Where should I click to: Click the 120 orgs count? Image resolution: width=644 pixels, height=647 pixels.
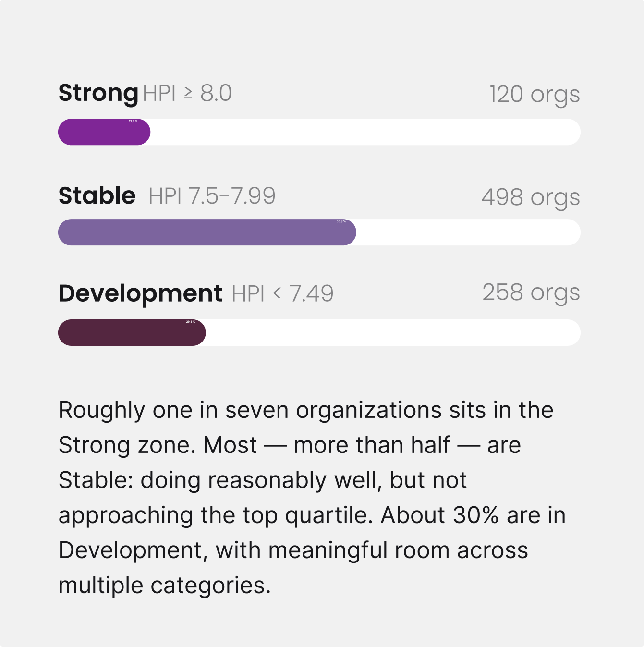pos(535,95)
